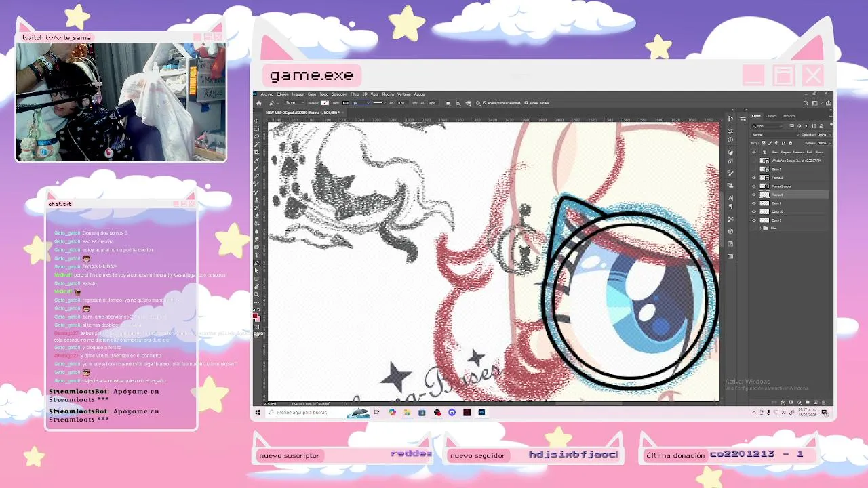The image size is (868, 488).
Task: Switch to the Trazados tab
Action: [788, 116]
